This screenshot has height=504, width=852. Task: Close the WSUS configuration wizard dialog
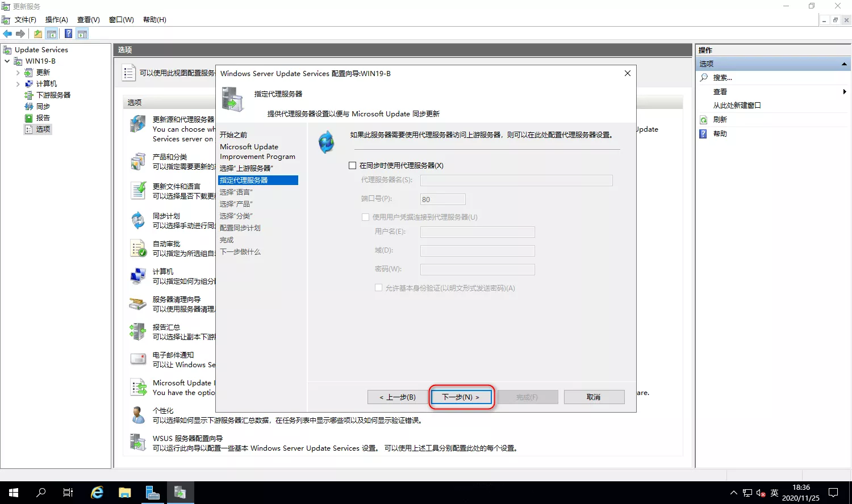(627, 74)
